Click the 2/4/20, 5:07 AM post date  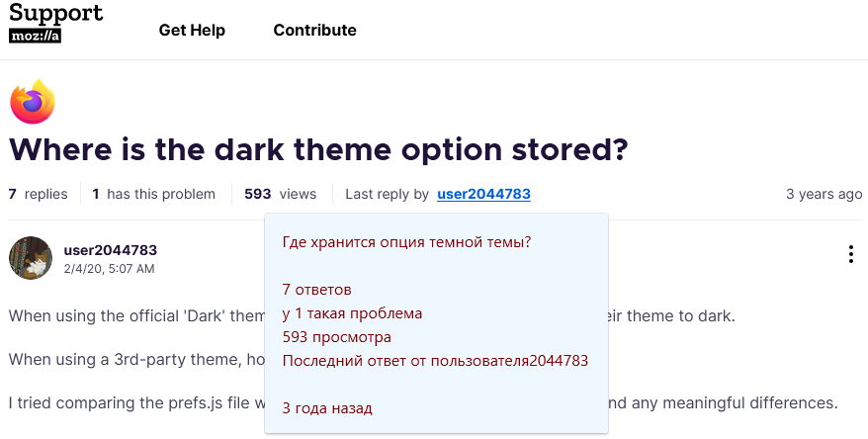point(109,269)
